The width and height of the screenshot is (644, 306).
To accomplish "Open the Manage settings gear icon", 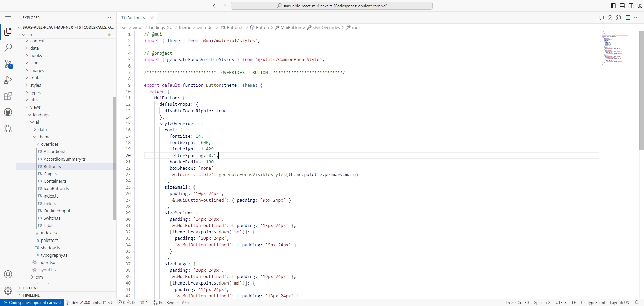I will click(x=8, y=290).
